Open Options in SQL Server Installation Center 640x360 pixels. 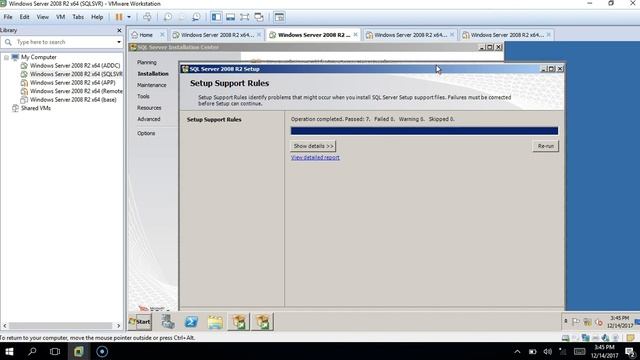click(x=146, y=133)
